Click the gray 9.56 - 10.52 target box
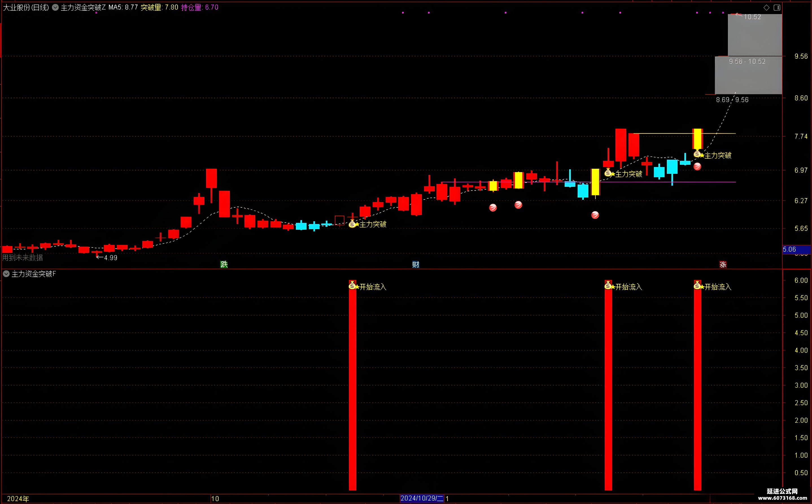Viewport: 812px width, 504px height. tap(748, 75)
